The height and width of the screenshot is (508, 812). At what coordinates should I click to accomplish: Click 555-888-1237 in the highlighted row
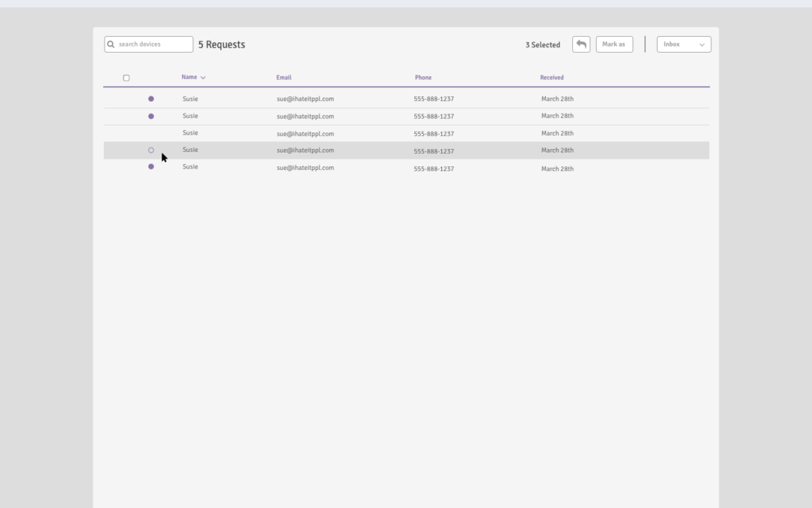[434, 151]
